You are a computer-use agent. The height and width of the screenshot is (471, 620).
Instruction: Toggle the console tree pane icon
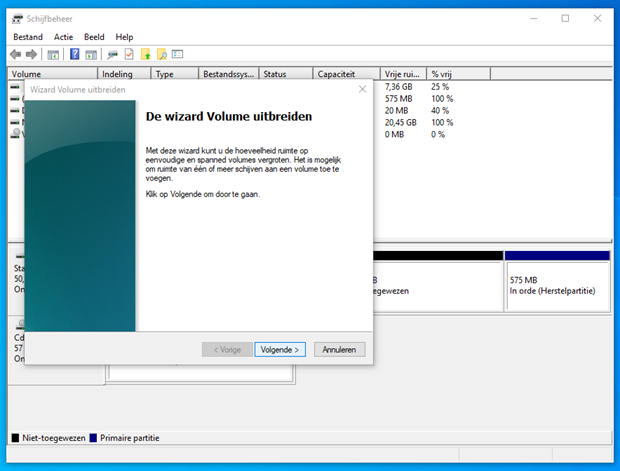click(53, 55)
